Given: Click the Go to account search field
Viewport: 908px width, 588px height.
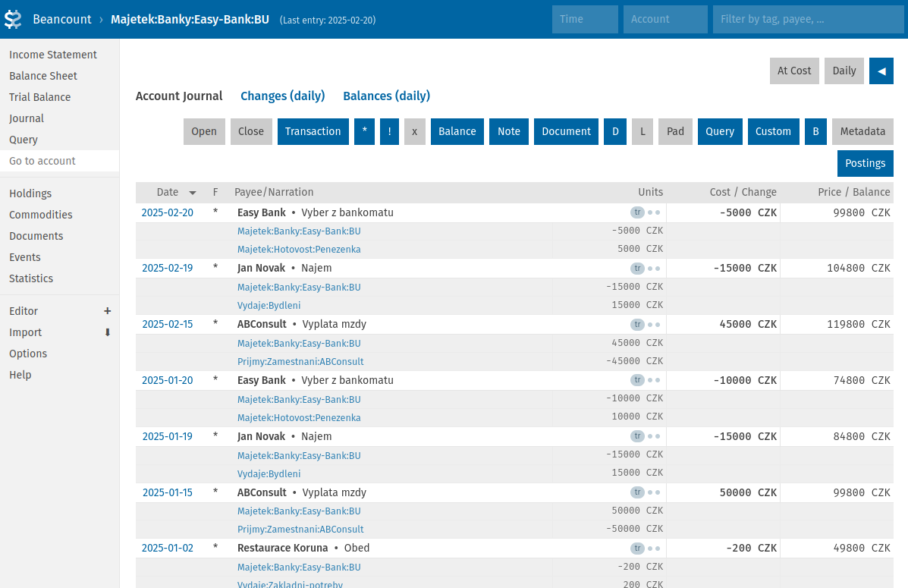Looking at the screenshot, I should (59, 161).
